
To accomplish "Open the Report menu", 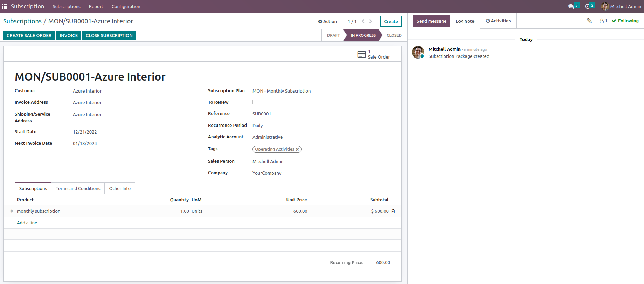I will (x=96, y=6).
